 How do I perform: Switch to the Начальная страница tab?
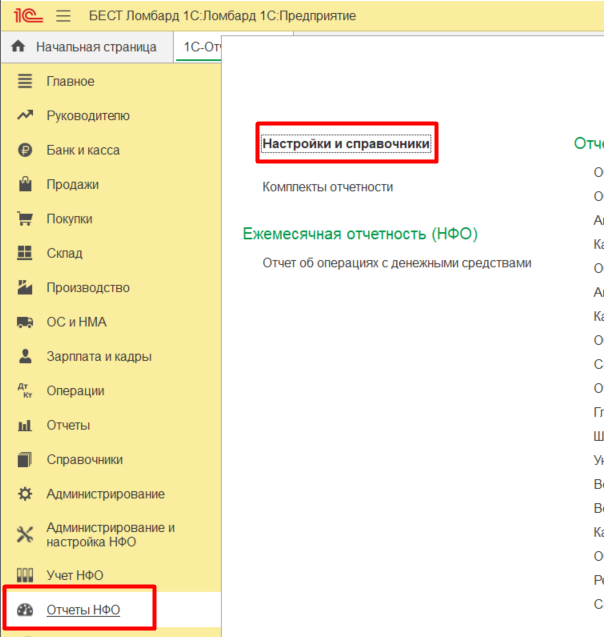[x=96, y=47]
